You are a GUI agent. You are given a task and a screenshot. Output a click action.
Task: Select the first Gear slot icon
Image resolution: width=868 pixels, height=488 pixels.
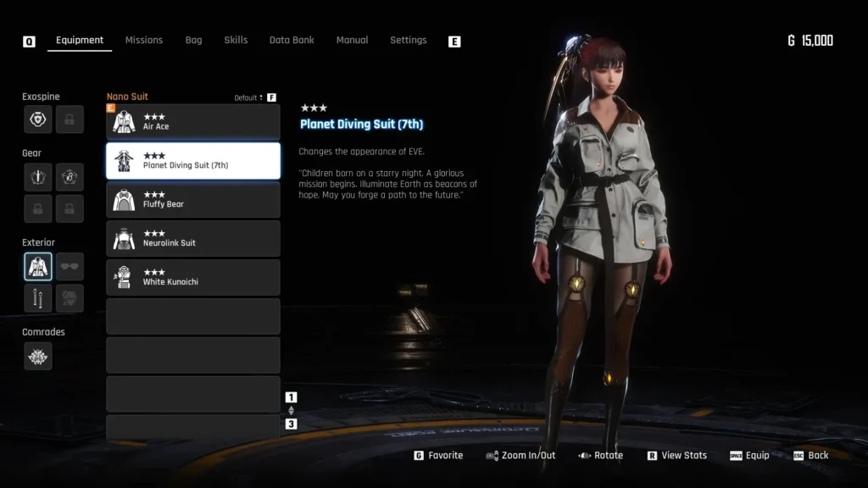37,177
